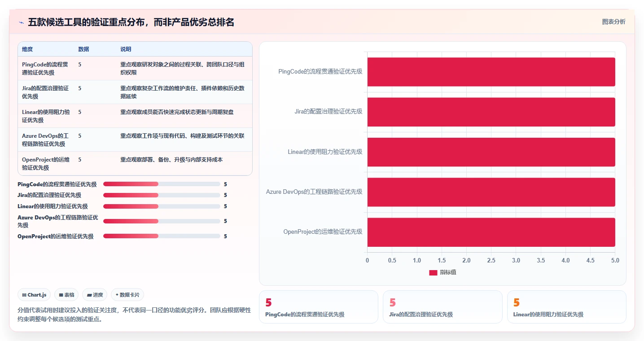Click the OpenProject的运维验证优先级 table cell

click(x=45, y=163)
